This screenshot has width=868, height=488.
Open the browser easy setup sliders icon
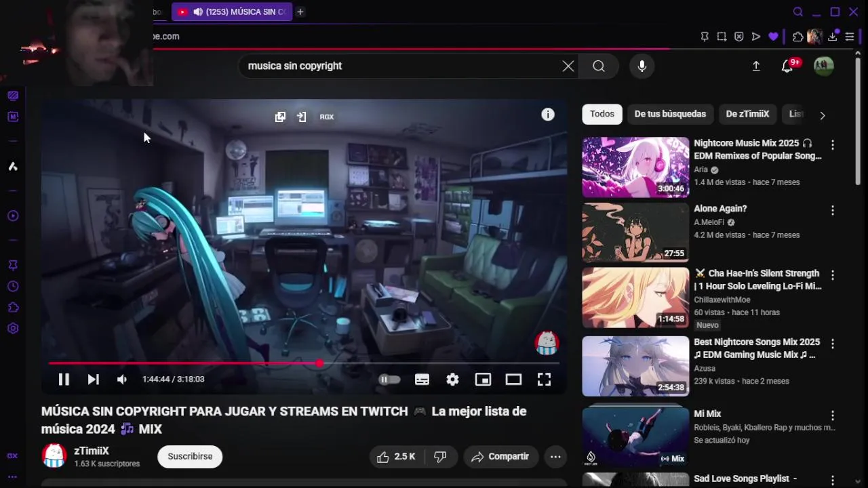[850, 37]
